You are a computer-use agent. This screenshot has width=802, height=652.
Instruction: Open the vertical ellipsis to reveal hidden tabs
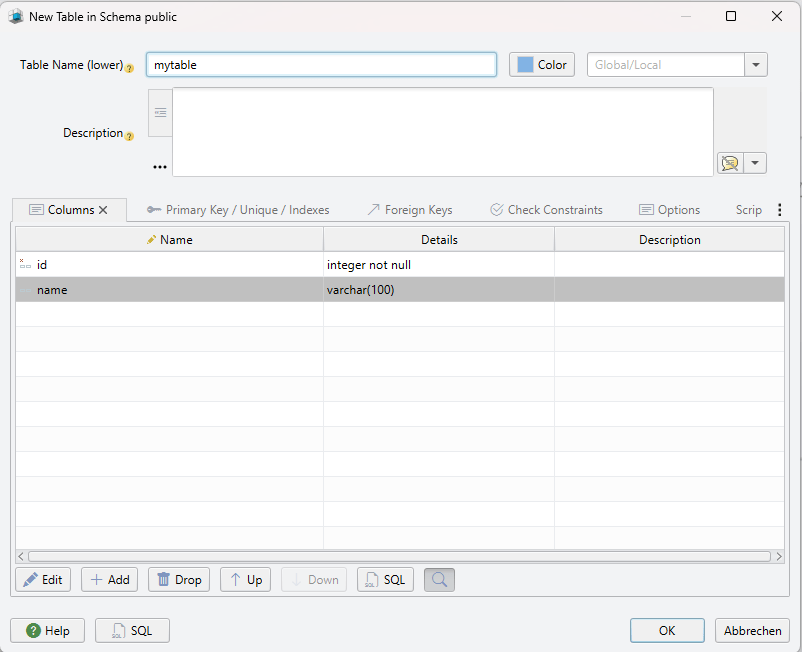point(779,208)
